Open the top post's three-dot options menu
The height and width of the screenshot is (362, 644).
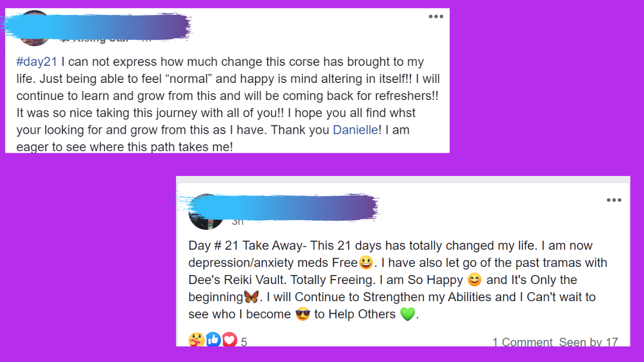point(436,17)
